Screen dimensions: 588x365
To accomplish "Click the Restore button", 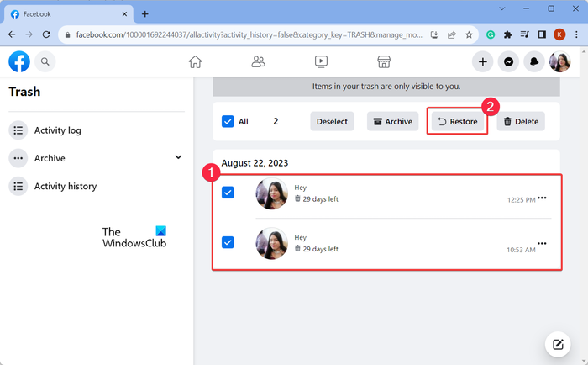I will [458, 121].
